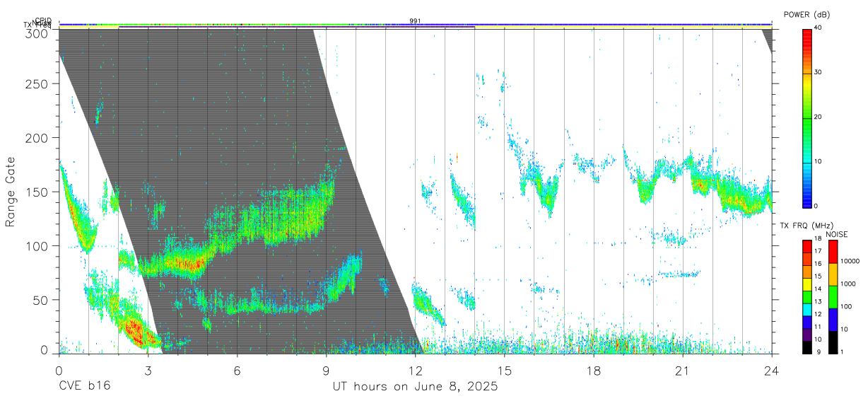Click the y-axis tick label 300
The height and width of the screenshot is (401, 868).
[37, 33]
